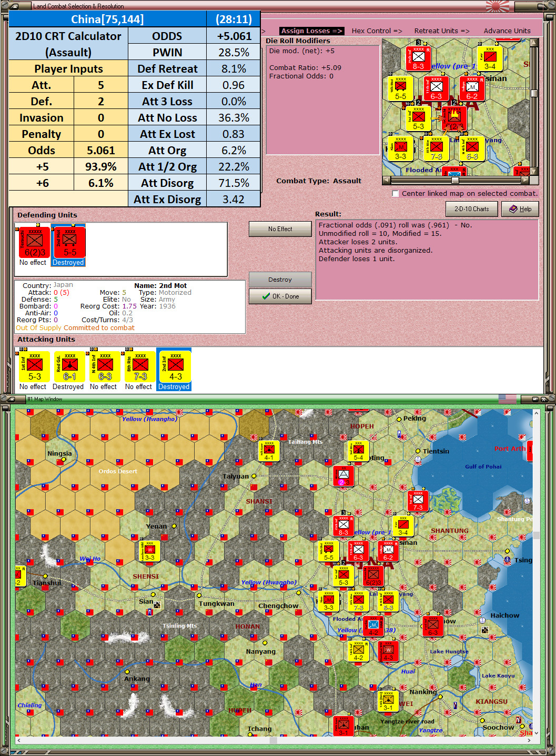This screenshot has height=756, width=556.
Task: Select the Advance Units step
Action: click(507, 31)
